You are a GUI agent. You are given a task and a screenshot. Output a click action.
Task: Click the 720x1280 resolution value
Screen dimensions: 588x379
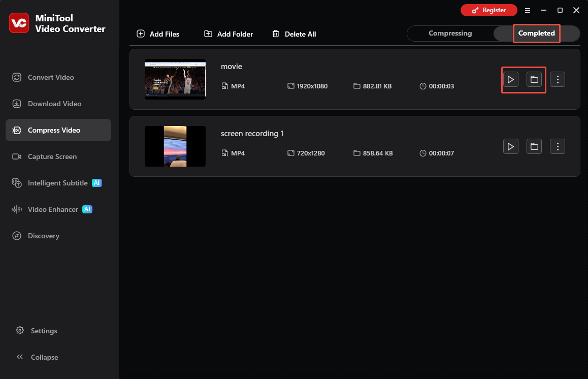click(311, 153)
